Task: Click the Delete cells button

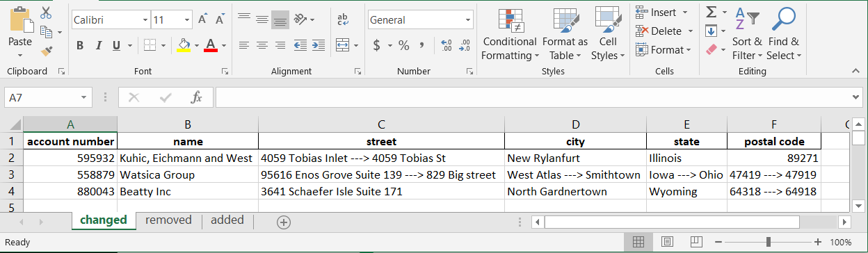Action: coord(664,31)
